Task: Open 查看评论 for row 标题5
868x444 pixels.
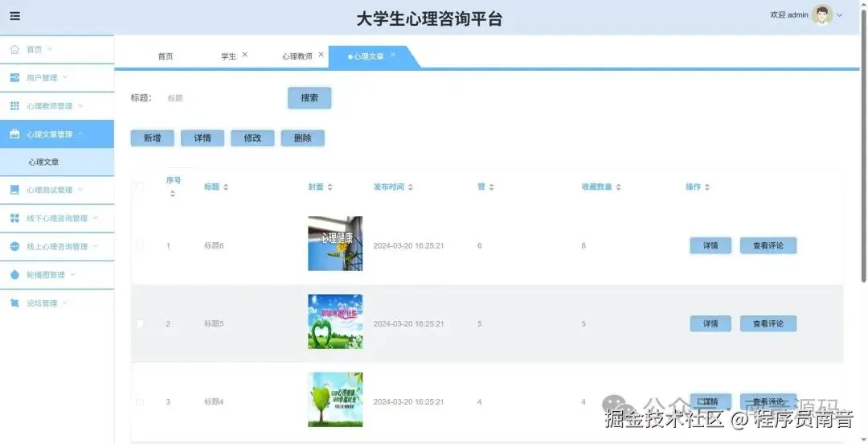Action: point(768,323)
